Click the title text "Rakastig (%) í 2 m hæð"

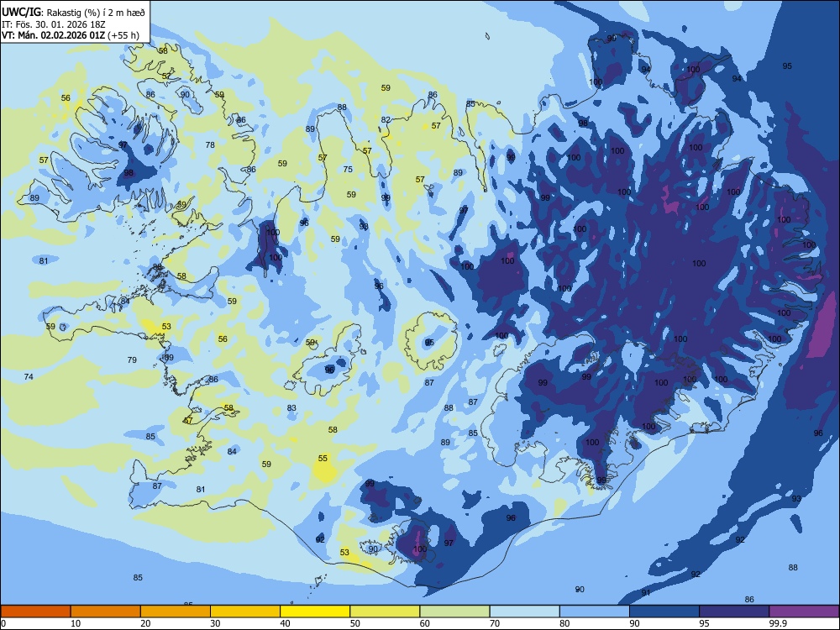click(96, 12)
